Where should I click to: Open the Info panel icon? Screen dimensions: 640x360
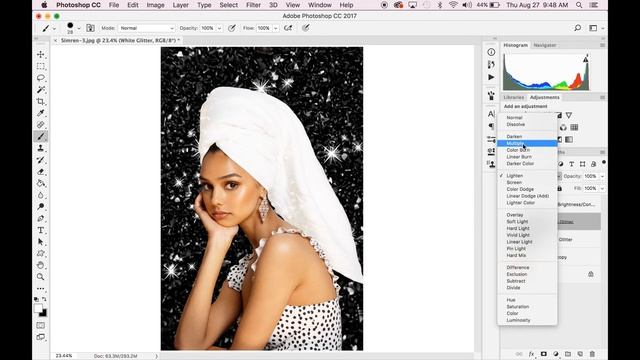pyautogui.click(x=491, y=52)
